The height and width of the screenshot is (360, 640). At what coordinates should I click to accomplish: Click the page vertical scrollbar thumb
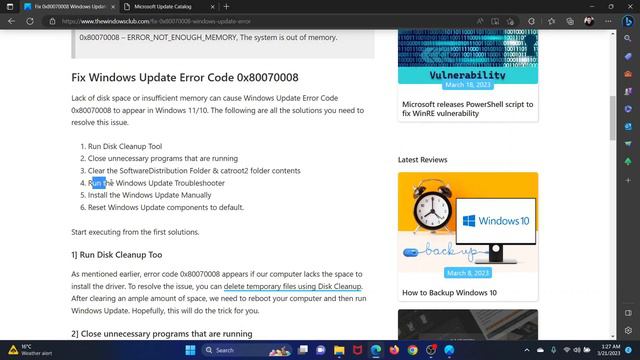613,118
